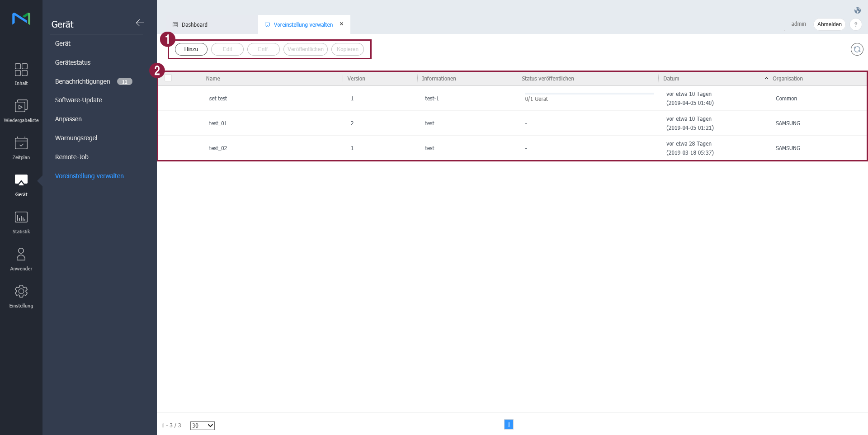Image resolution: width=868 pixels, height=435 pixels.
Task: Sort by the Organisation column header
Action: [x=788, y=79]
